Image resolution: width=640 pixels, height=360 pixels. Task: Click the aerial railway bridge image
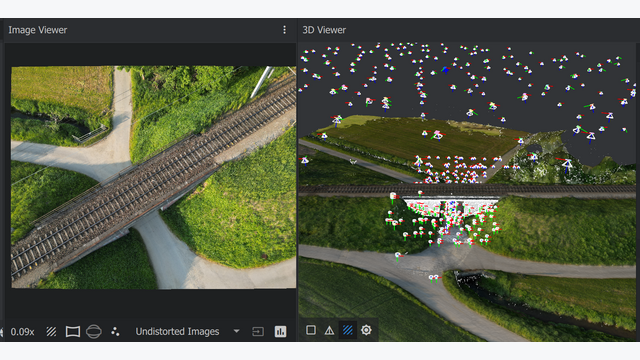pyautogui.click(x=153, y=177)
